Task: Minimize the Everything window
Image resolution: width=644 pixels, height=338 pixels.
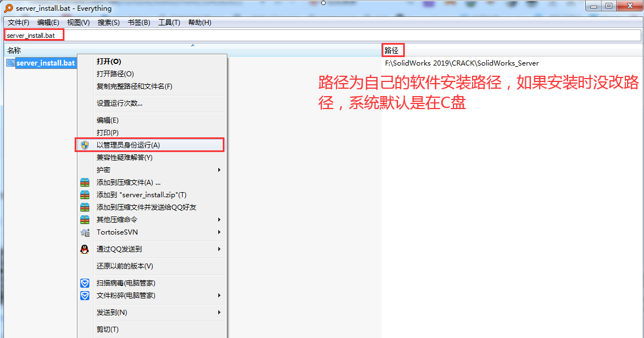Action: [x=594, y=6]
